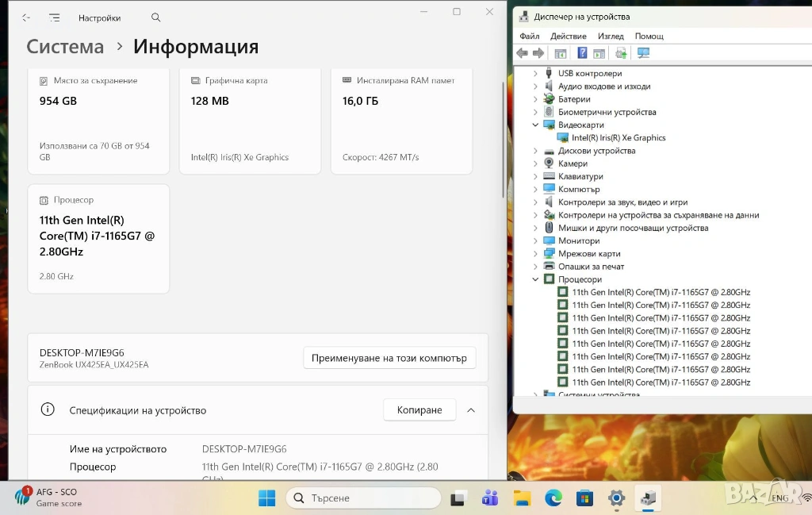Select Intel(R) Iris(R) Xe Graphics device
Screen dimensions: 812x515
618,138
